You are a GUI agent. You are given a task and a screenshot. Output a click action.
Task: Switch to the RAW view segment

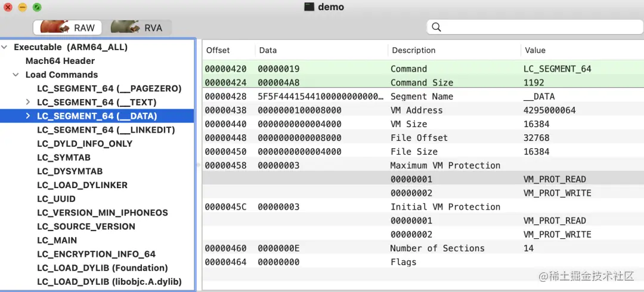pyautogui.click(x=67, y=27)
